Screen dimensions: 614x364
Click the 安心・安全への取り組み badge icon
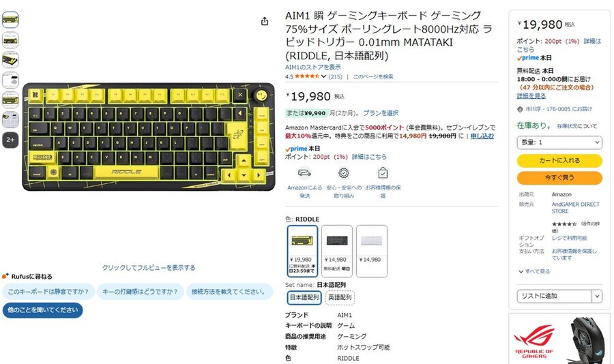[x=344, y=172]
